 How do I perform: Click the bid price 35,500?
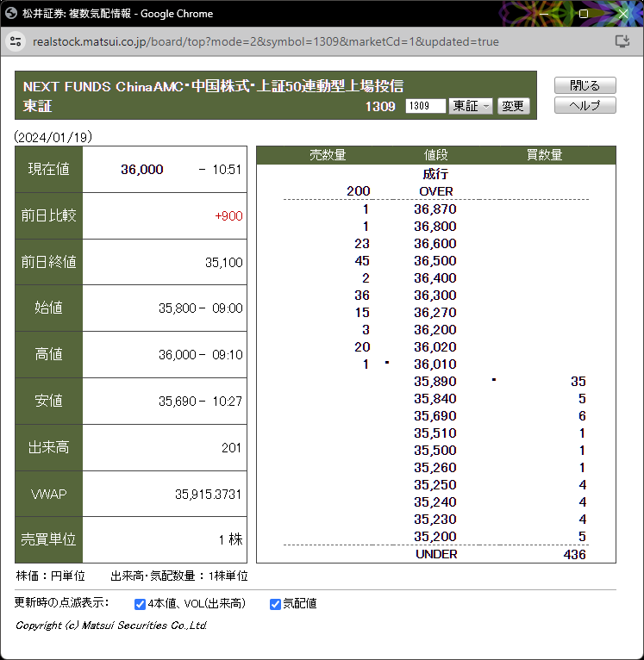coord(435,451)
